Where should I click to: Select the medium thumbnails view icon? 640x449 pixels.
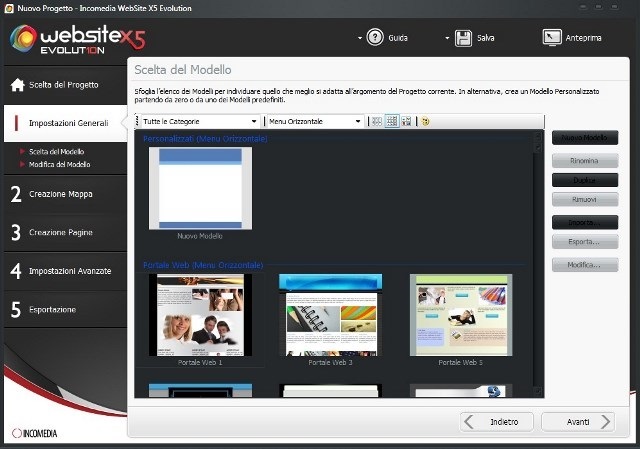392,121
